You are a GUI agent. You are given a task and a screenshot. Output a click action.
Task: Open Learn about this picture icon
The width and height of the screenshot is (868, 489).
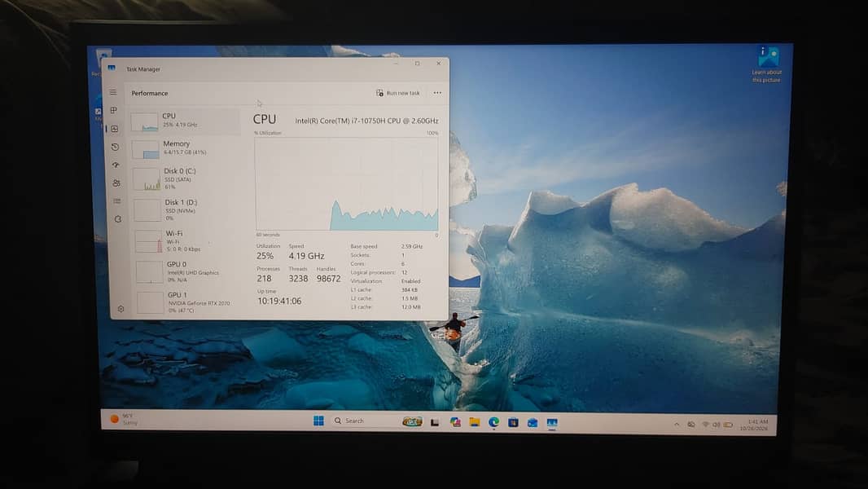pos(767,65)
